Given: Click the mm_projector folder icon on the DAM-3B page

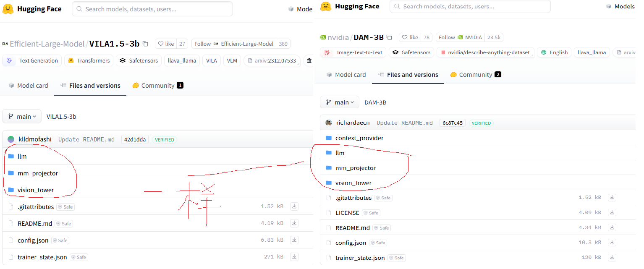Looking at the screenshot, I should click(329, 168).
